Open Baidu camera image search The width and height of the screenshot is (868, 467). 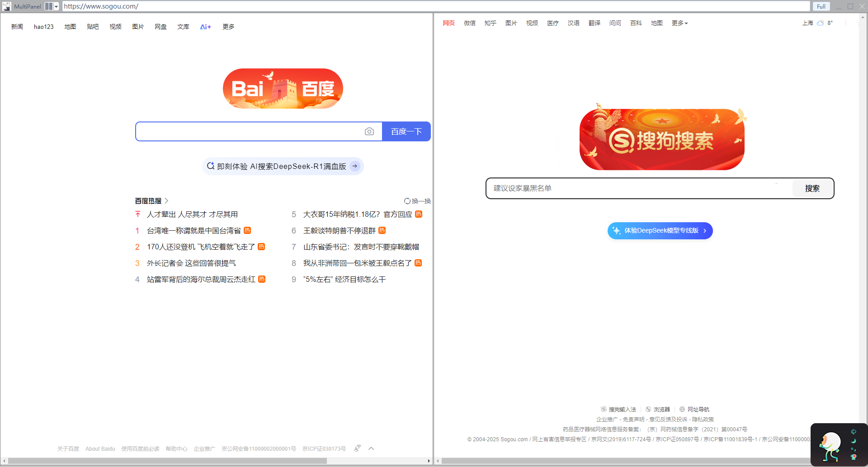tap(369, 131)
